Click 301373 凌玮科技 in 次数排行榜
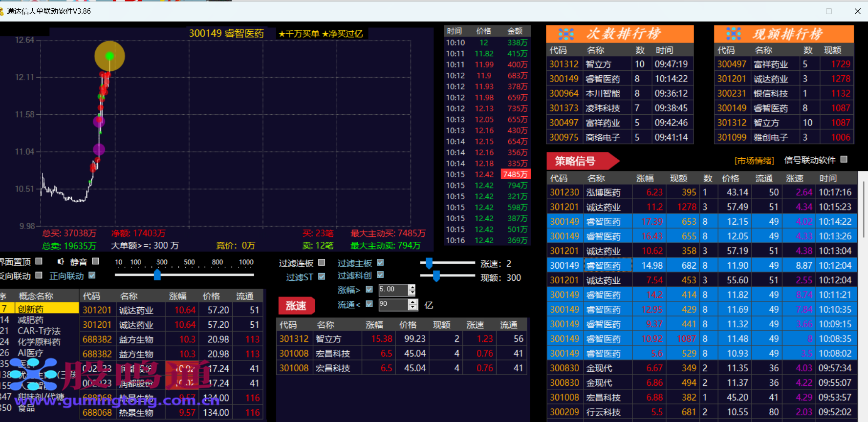This screenshot has height=422, width=868. [620, 108]
